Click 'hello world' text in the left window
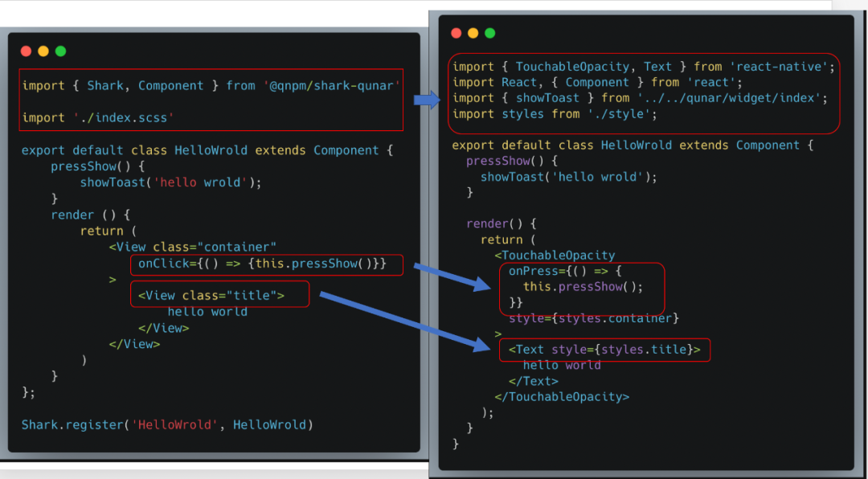 [207, 312]
